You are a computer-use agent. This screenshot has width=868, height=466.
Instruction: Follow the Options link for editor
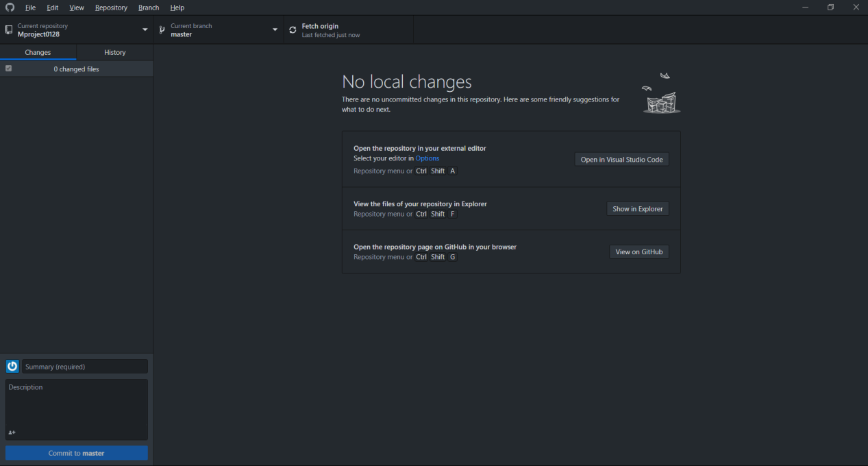pyautogui.click(x=427, y=158)
